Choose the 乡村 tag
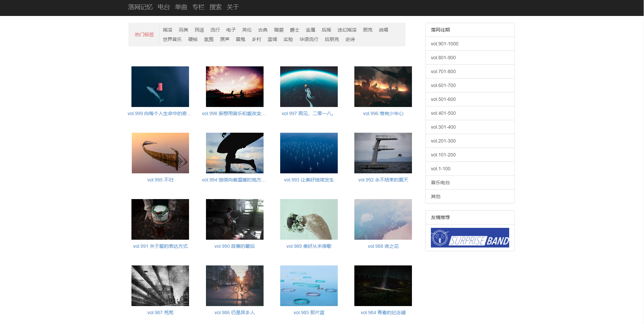This screenshot has width=644, height=324. point(256,39)
